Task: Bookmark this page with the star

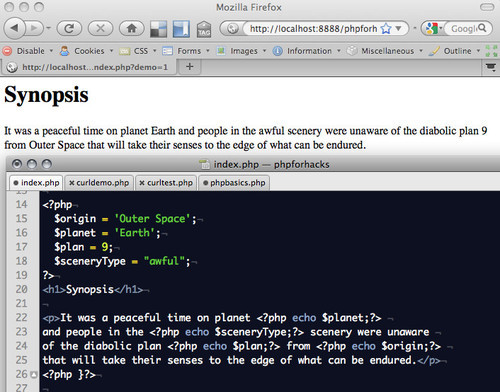Action: tap(386, 29)
